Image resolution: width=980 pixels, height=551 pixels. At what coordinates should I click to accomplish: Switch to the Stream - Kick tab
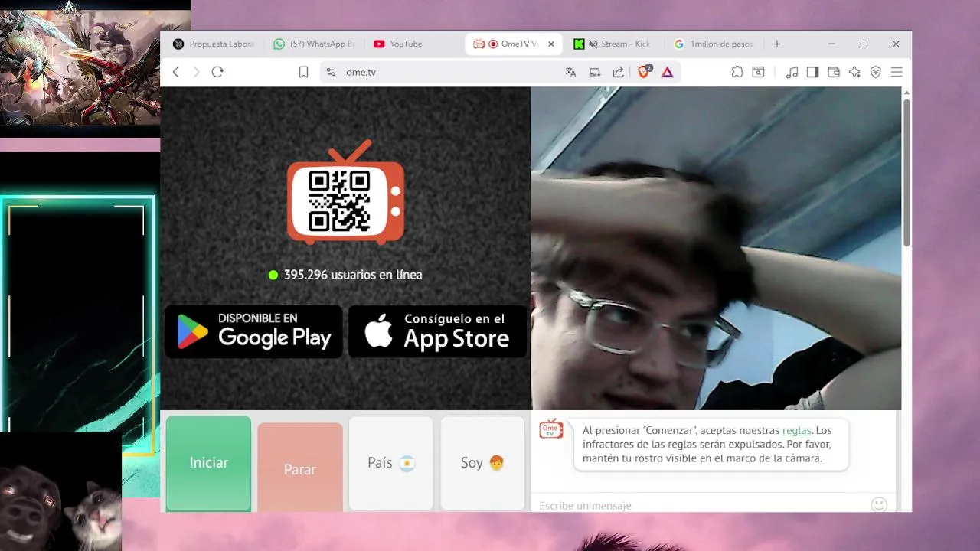pos(612,44)
